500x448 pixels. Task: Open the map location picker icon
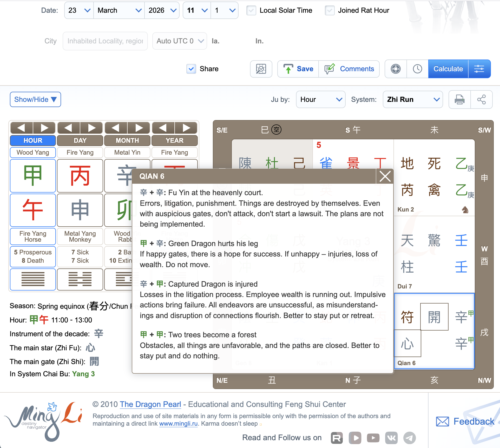click(261, 69)
